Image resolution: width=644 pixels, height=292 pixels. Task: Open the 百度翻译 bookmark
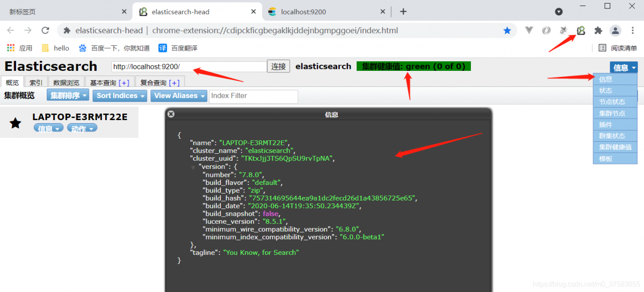tap(178, 48)
